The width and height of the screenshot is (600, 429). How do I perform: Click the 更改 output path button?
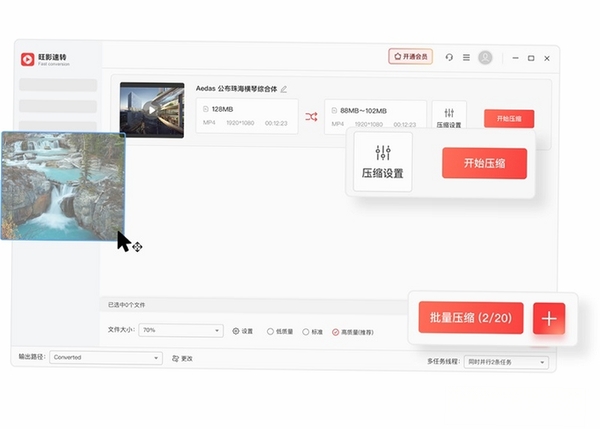(183, 359)
